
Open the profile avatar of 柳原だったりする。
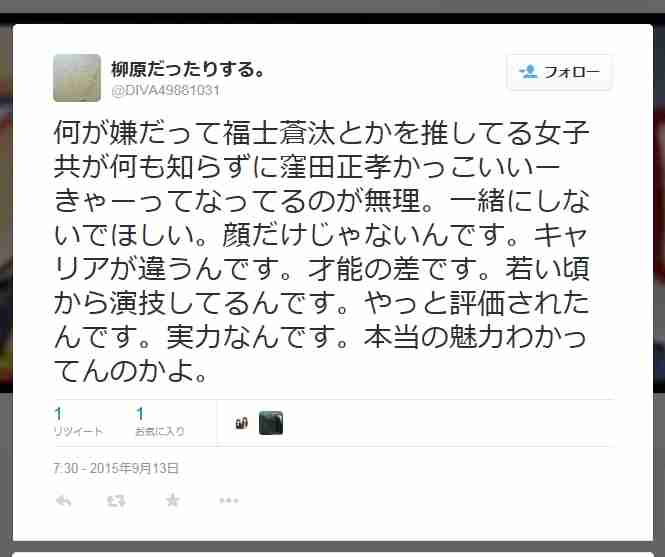click(x=77, y=78)
